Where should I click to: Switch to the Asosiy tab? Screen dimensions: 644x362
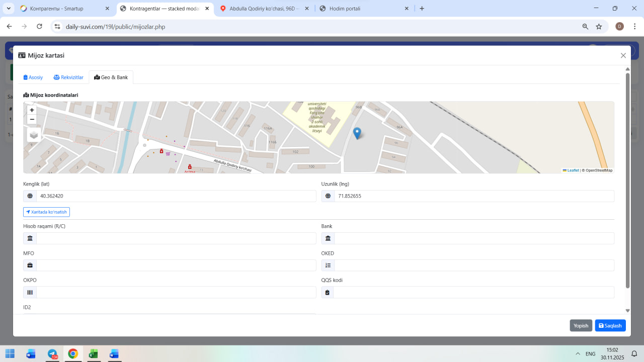(33, 77)
